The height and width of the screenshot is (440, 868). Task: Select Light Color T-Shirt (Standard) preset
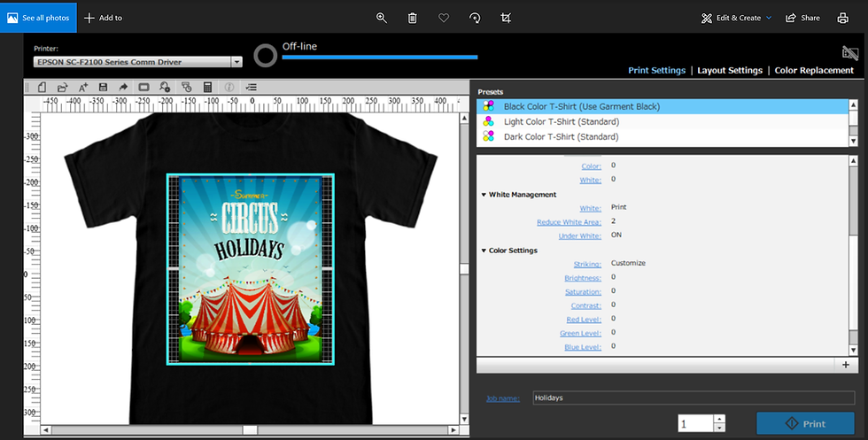coord(663,121)
